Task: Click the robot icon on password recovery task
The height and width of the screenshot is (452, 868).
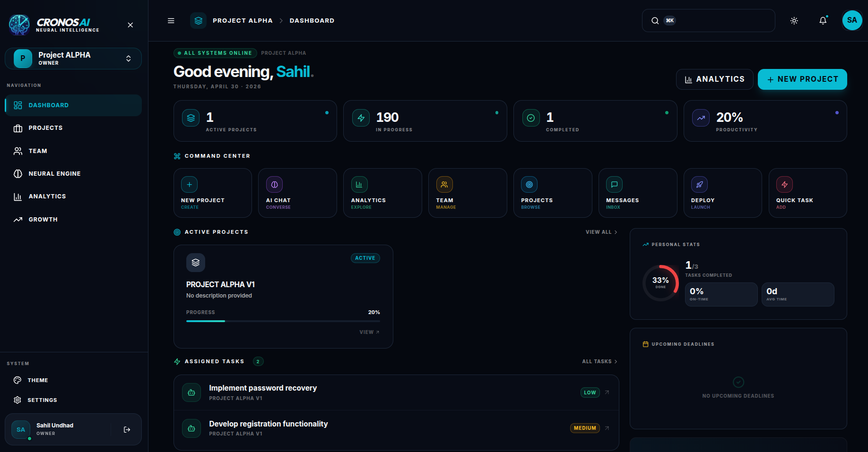Action: (191, 392)
